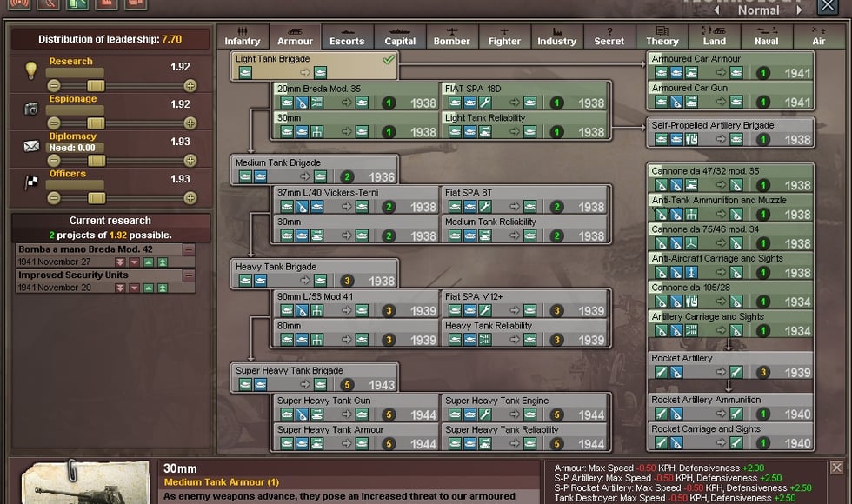Click the tank photo thumbnail

85,483
